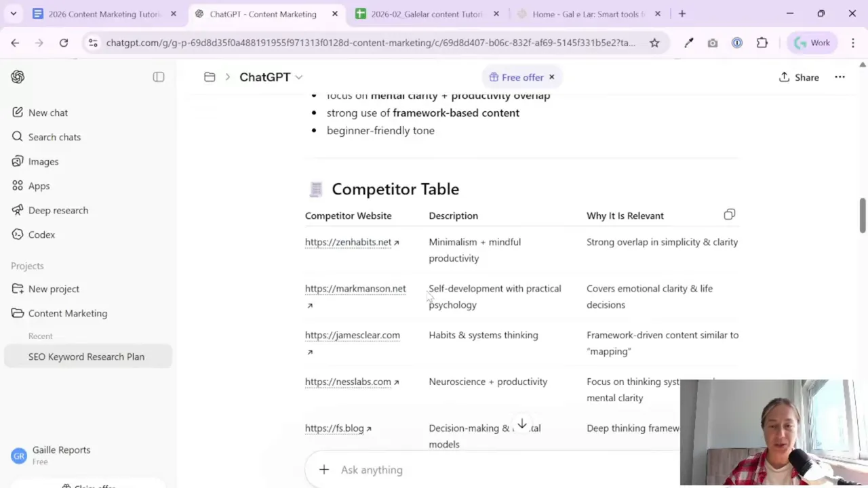Screen dimensions: 868x488
Task: Open ChatGPT model selector dropdown
Action: (271, 77)
